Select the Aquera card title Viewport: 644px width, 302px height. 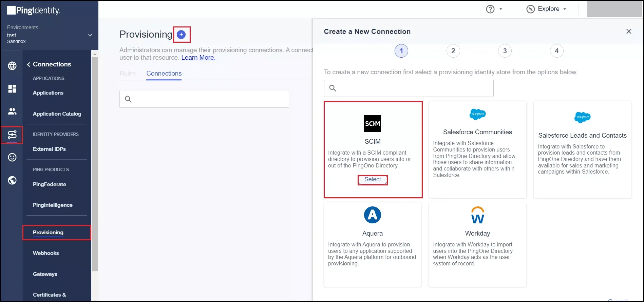[x=373, y=234]
